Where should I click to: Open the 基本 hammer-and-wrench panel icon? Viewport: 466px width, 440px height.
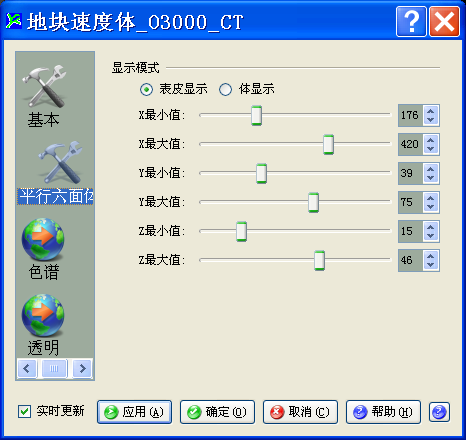44,86
